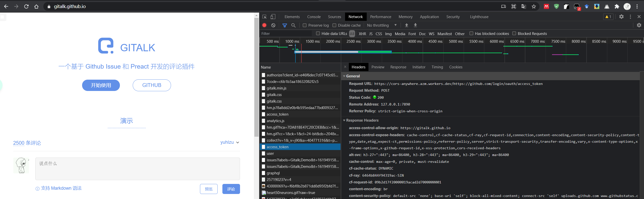
Task: Open Network settings gear icon
Action: coord(639,25)
